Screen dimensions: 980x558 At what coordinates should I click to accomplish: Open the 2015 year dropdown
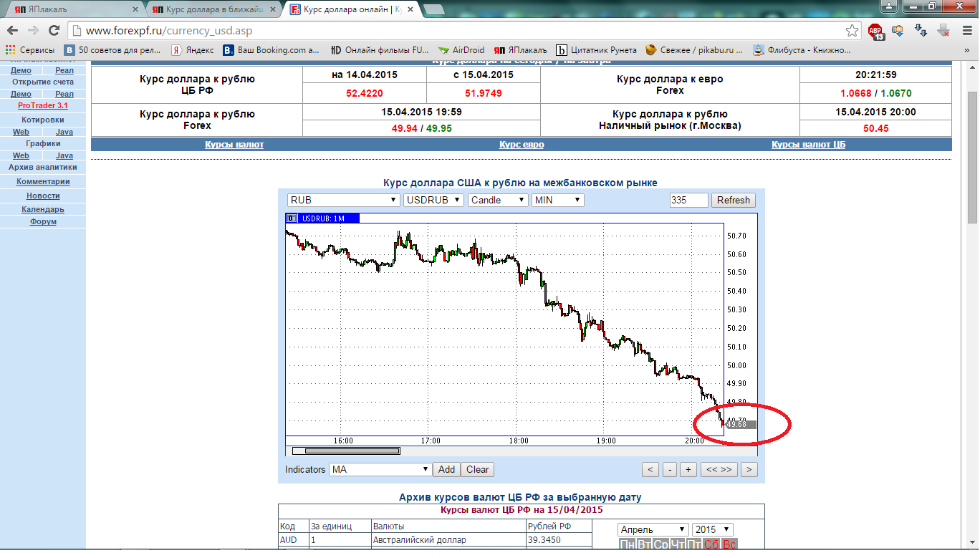coord(713,529)
